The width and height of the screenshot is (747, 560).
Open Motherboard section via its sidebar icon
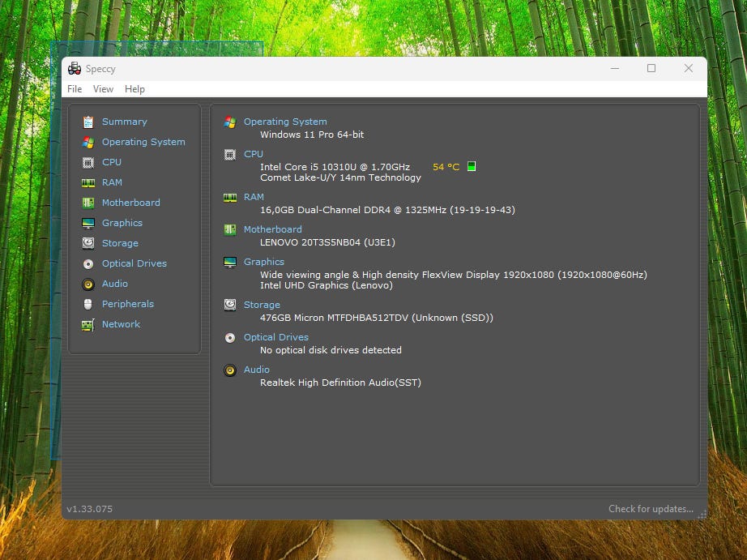pos(88,203)
